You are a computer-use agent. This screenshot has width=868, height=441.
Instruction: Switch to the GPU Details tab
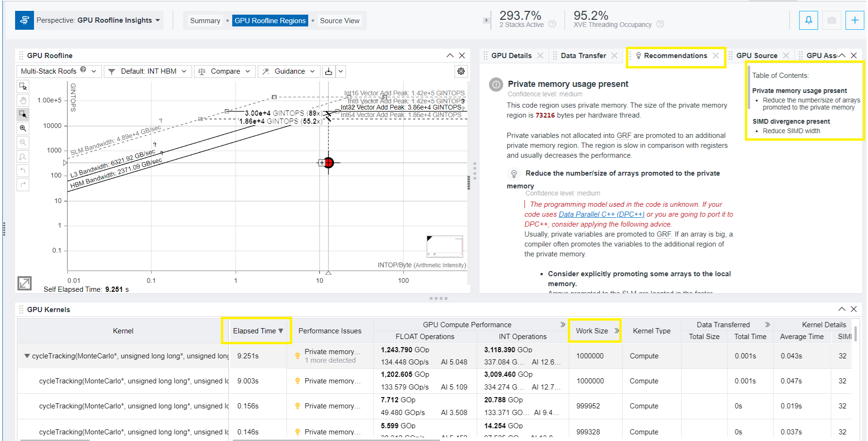[x=511, y=56]
